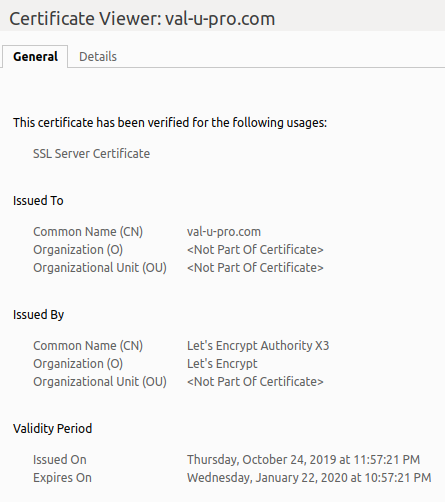Click the Expires On label
Viewport: 445px width, 502px height.
62,478
